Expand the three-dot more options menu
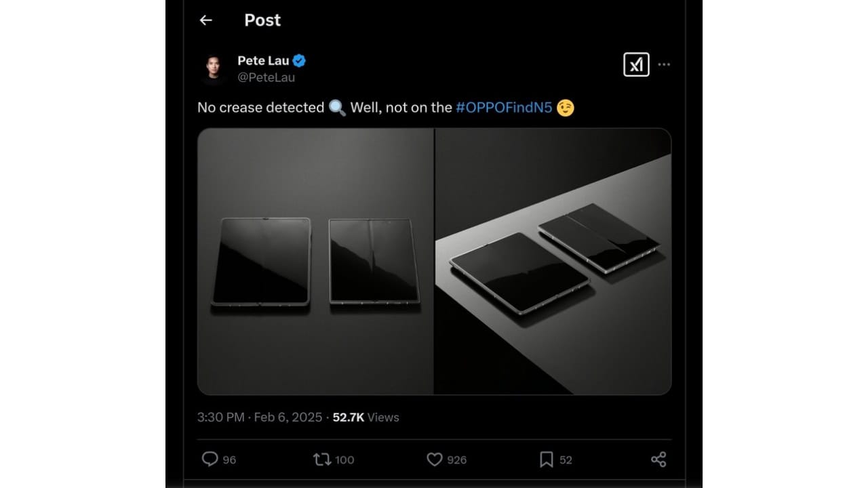This screenshot has height=488, width=868. (x=664, y=64)
